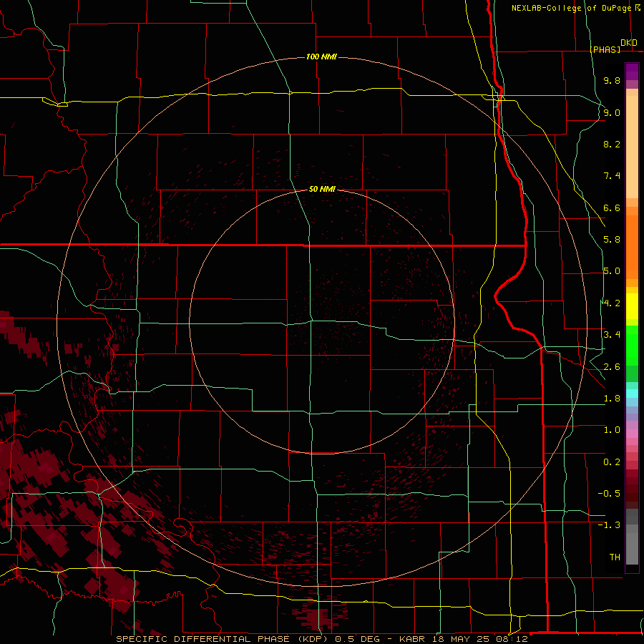Click the 9.8 value on the scale
The height and width of the screenshot is (644, 644).
(612, 80)
